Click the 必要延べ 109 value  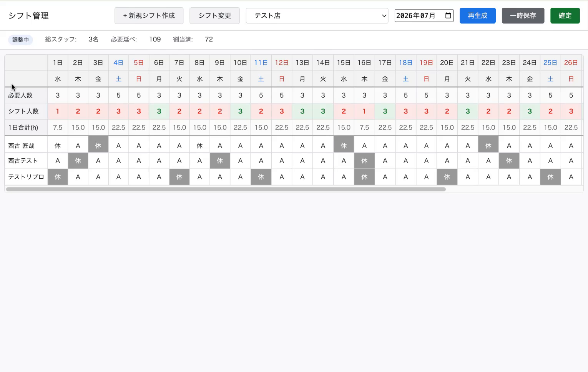point(155,39)
